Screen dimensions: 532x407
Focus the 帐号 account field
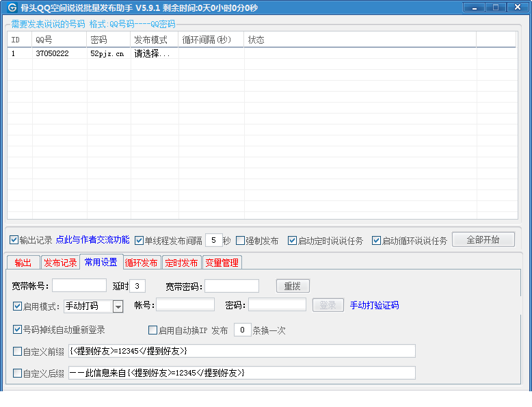(185, 305)
